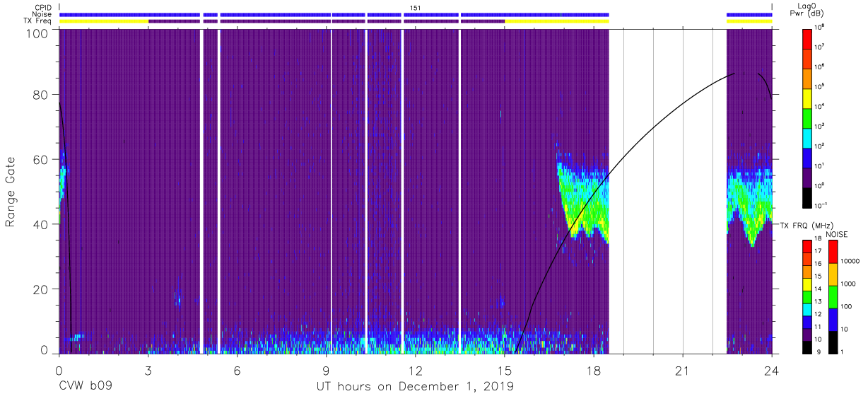Image resolution: width=868 pixels, height=401 pixels.
Task: Click the green segment of the power colorbar
Action: click(x=807, y=117)
